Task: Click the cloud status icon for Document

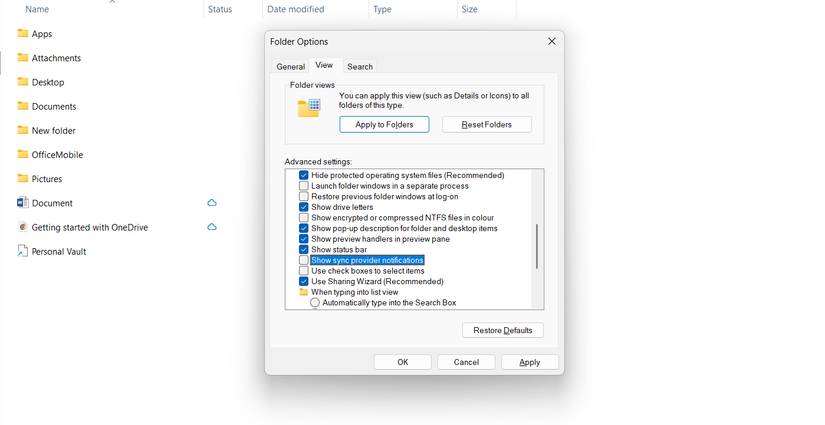Action: point(212,203)
